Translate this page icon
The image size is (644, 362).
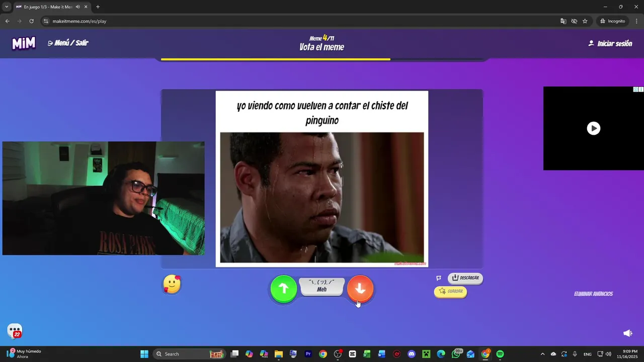[x=563, y=21]
